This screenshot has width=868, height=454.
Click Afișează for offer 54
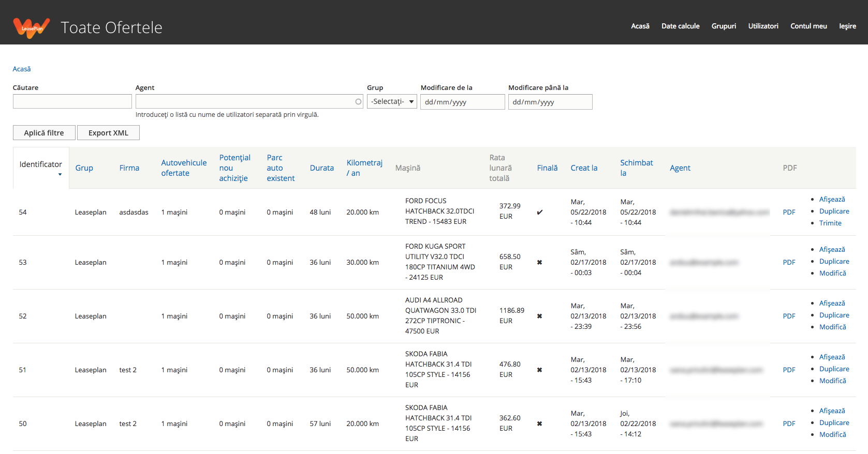click(x=832, y=199)
